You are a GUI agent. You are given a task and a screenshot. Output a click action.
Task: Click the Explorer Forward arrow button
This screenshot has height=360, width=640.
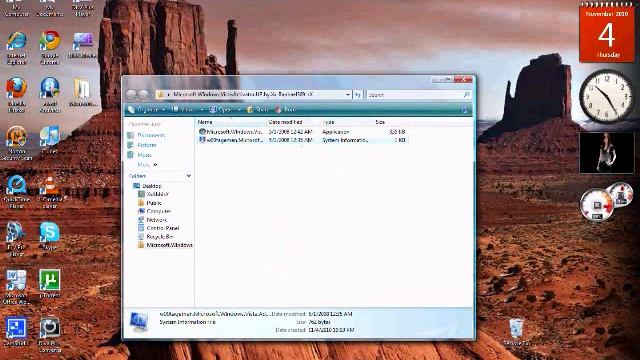tap(143, 94)
